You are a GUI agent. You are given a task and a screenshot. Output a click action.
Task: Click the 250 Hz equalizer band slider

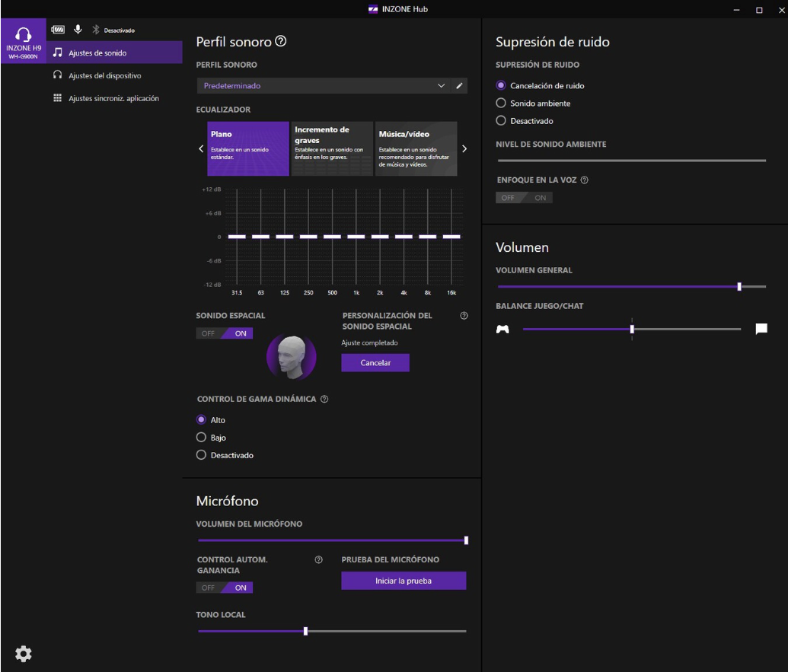[308, 237]
